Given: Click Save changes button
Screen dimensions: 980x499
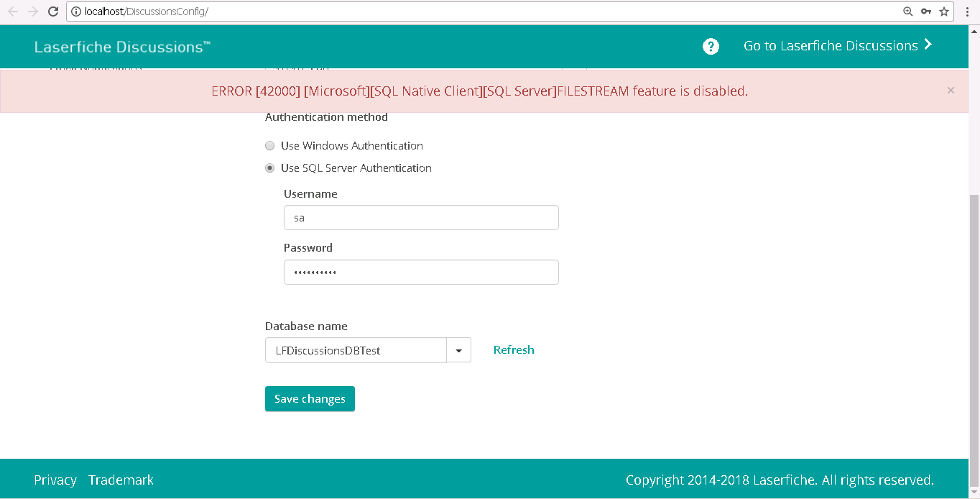Looking at the screenshot, I should [310, 399].
